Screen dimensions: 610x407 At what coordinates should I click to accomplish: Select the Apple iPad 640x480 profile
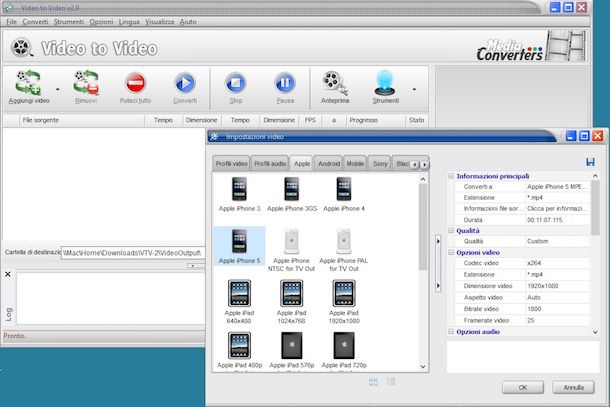click(x=239, y=302)
